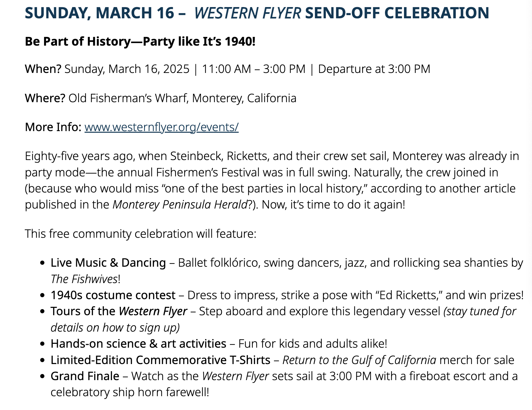Click the italic 'The Fishwives' text
The image size is (532, 410).
[x=84, y=279]
